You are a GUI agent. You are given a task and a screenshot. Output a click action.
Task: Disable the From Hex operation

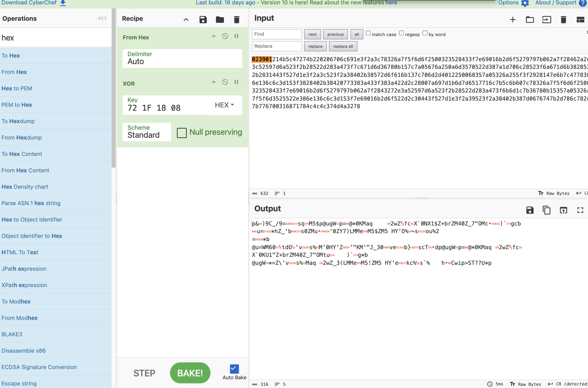225,36
